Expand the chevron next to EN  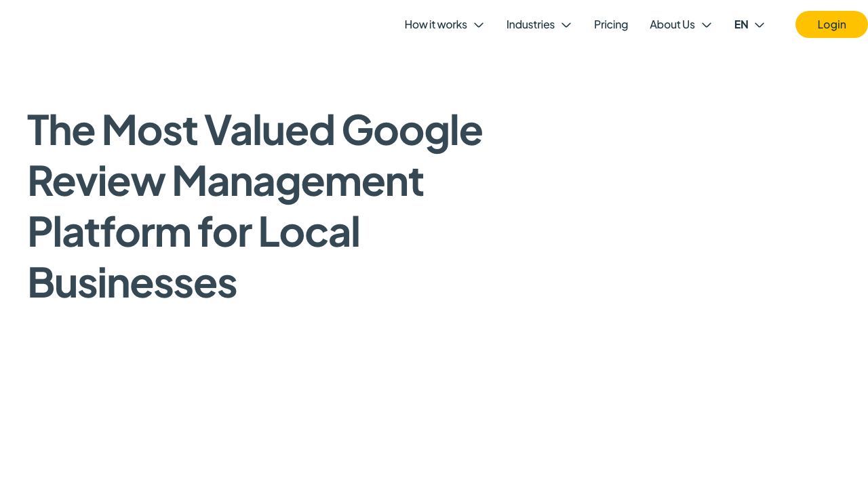(759, 25)
